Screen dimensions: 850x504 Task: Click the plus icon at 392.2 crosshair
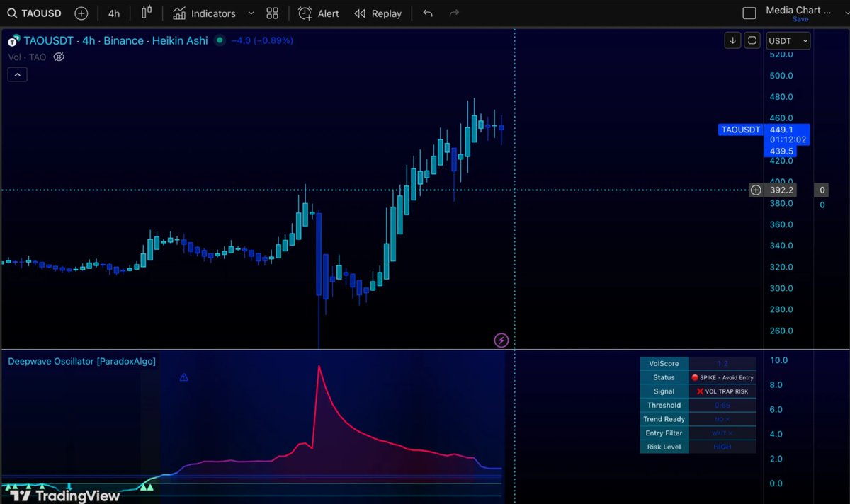[756, 190]
